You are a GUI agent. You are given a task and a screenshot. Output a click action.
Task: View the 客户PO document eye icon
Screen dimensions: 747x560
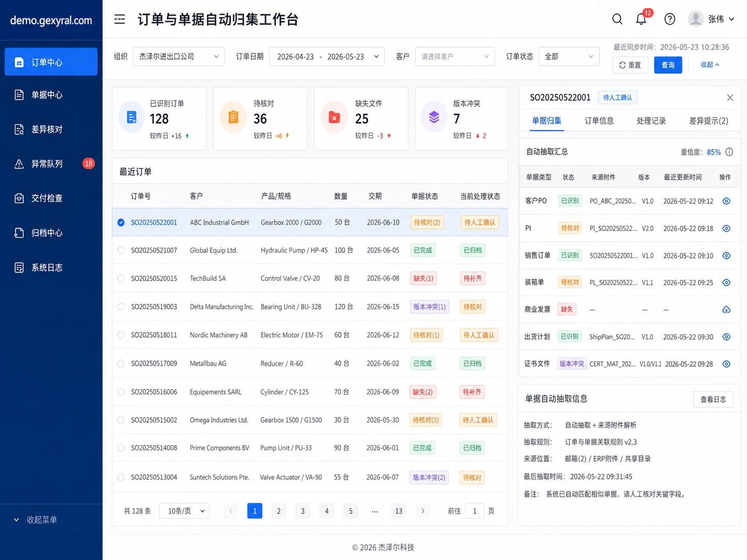pyautogui.click(x=726, y=201)
